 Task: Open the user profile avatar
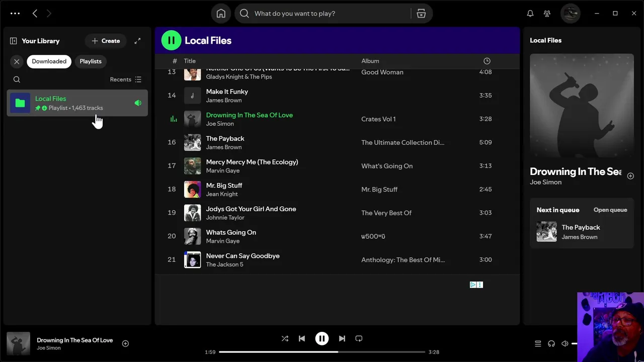tap(571, 14)
